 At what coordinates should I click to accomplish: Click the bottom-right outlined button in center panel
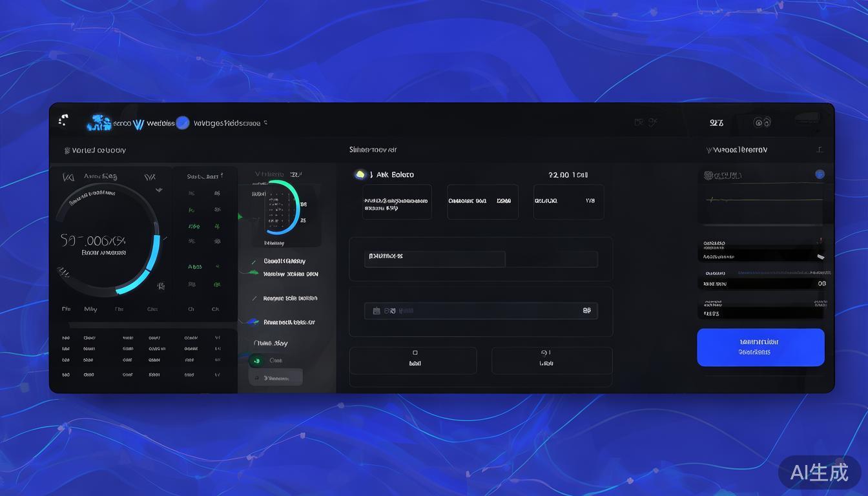(552, 360)
